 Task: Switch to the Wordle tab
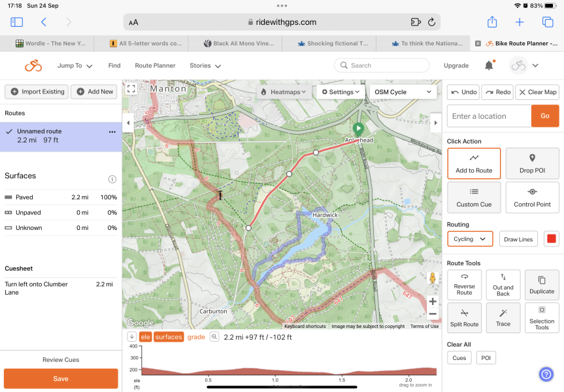(x=47, y=44)
